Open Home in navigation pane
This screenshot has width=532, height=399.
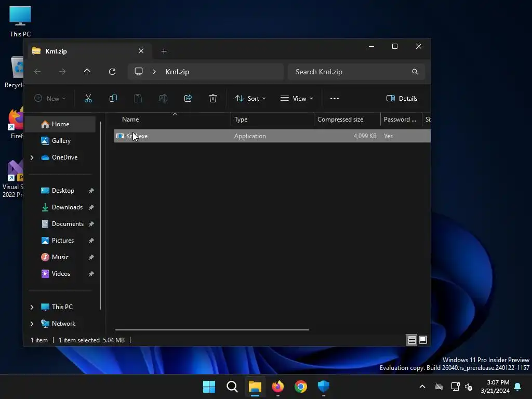(x=60, y=124)
